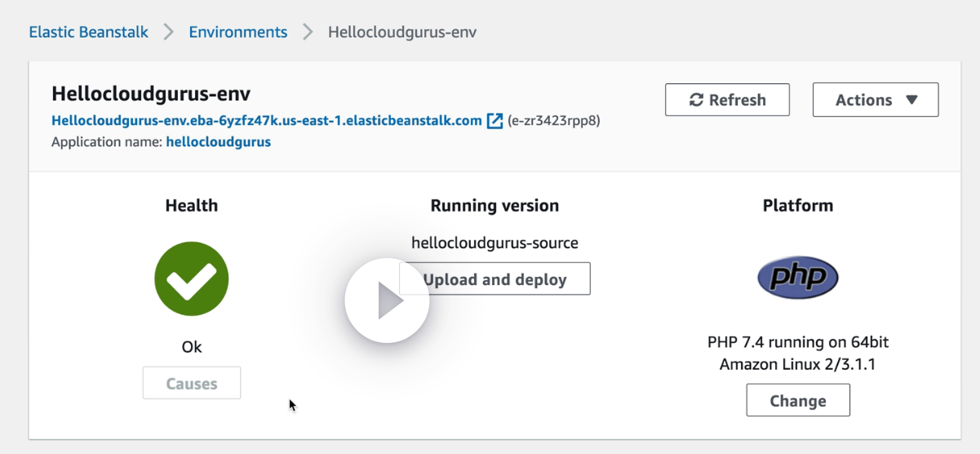Open the health Causes button
Screen dimensions: 980x454
[x=192, y=384]
